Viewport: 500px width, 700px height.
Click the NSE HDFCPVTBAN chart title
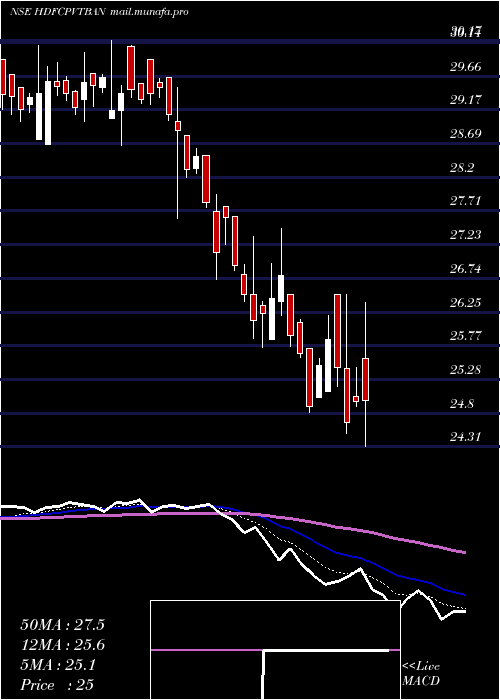click(58, 12)
